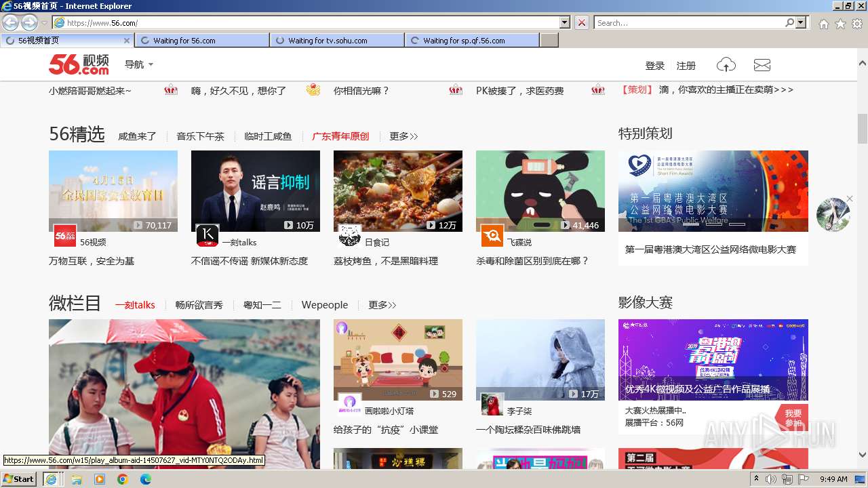Click the 飞碟说 channel avatar icon

[x=492, y=235]
